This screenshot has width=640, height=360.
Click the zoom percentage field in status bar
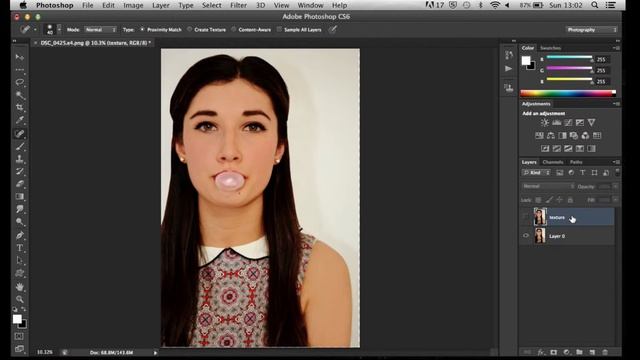click(44, 352)
